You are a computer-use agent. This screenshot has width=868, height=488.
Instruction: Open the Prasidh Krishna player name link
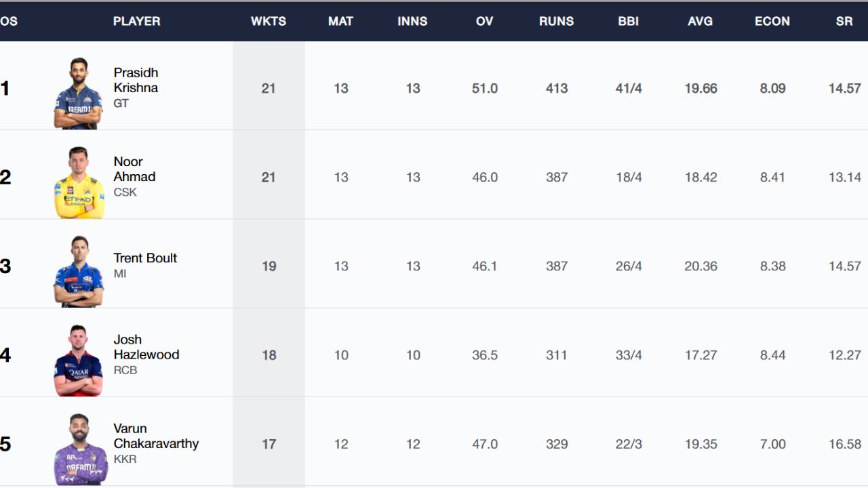pyautogui.click(x=136, y=80)
